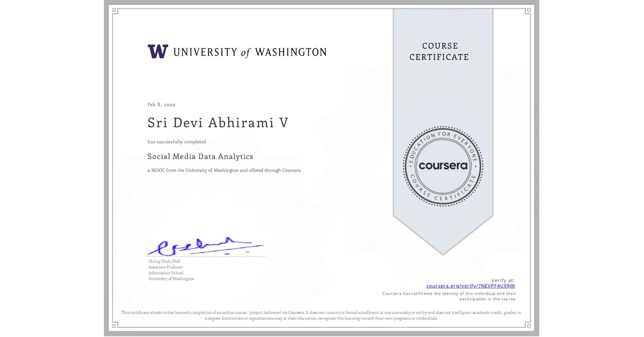
Task: Select the course title Social Media Data Analytics
Action: (x=200, y=156)
